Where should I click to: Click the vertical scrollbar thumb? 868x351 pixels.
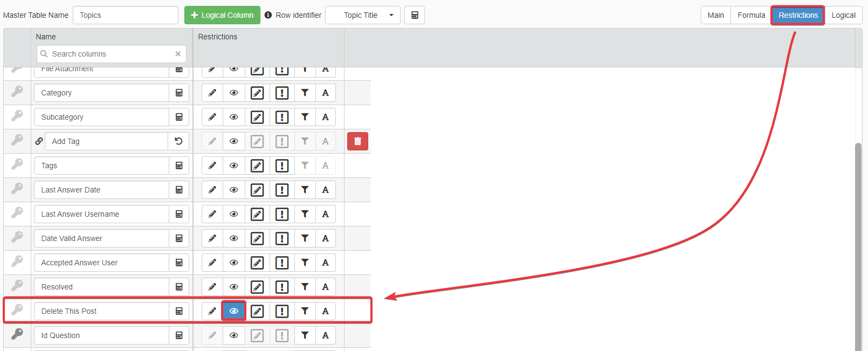[858, 243]
